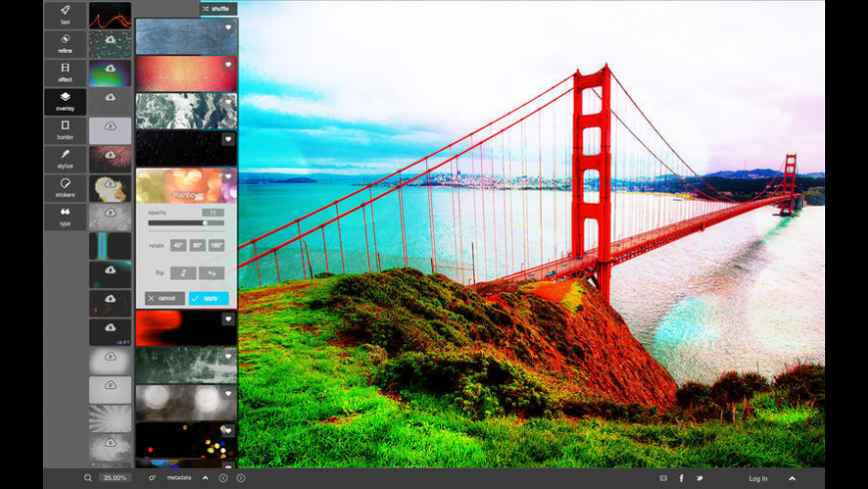Open the vertical rainbow stripe overlay pack
The height and width of the screenshot is (489, 868).
(x=110, y=245)
